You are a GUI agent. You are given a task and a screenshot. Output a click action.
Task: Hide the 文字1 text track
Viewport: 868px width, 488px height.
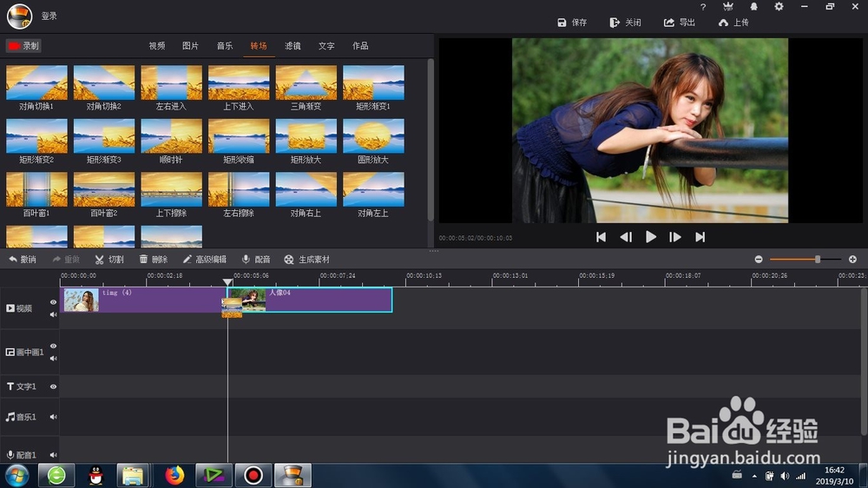click(53, 386)
